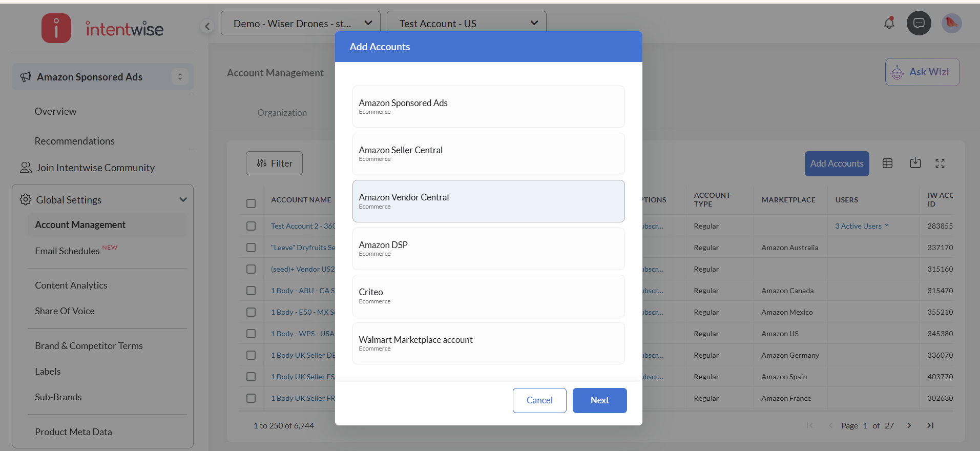The width and height of the screenshot is (980, 451).
Task: Click the user profile avatar
Action: tap(951, 23)
